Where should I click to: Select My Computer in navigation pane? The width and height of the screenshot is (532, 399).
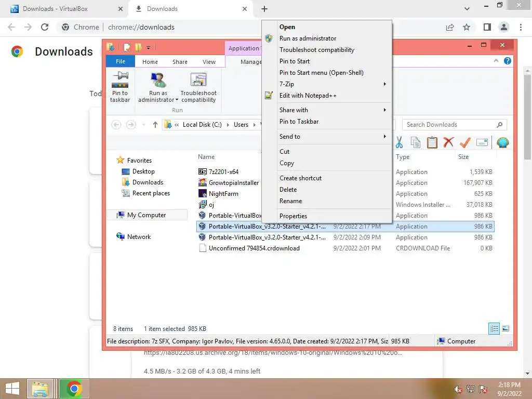coord(147,215)
